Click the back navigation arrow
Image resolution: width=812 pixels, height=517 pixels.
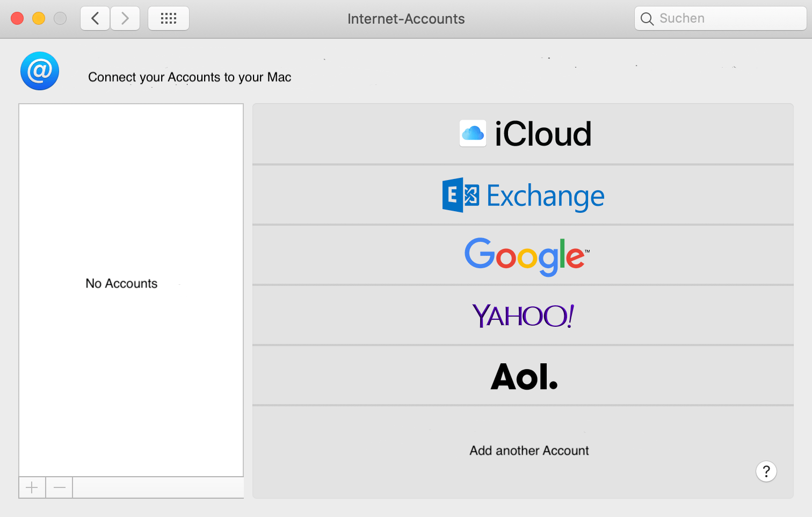[x=95, y=18]
